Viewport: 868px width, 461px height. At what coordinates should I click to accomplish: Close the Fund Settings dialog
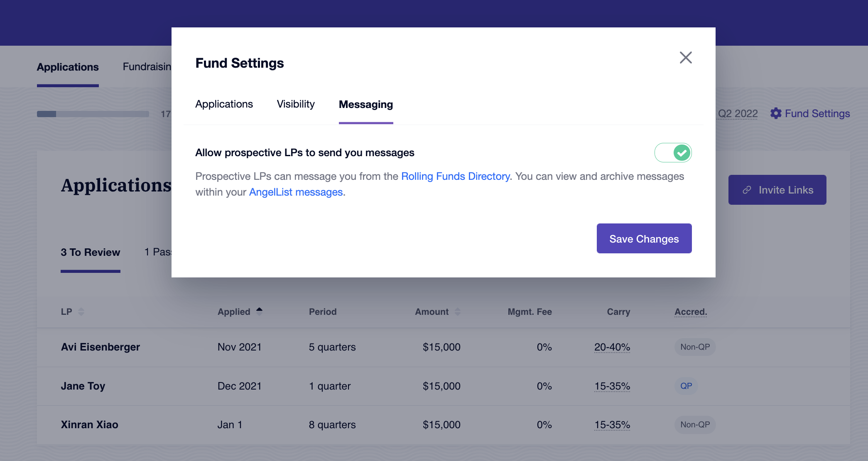click(686, 57)
